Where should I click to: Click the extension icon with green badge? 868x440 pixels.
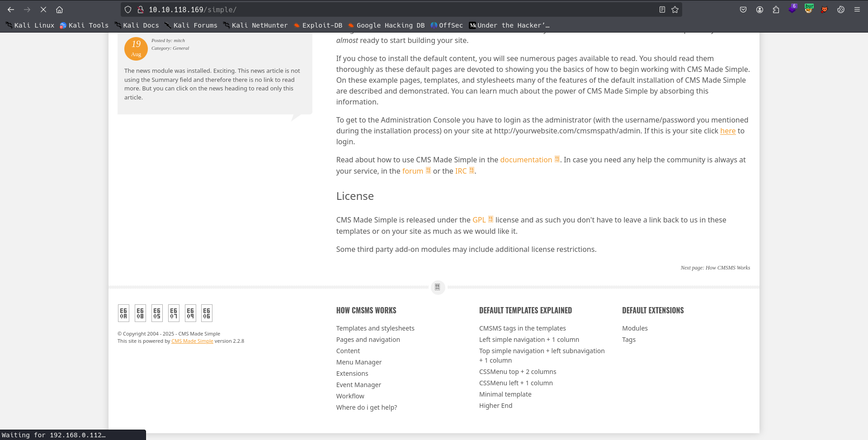[x=808, y=9]
